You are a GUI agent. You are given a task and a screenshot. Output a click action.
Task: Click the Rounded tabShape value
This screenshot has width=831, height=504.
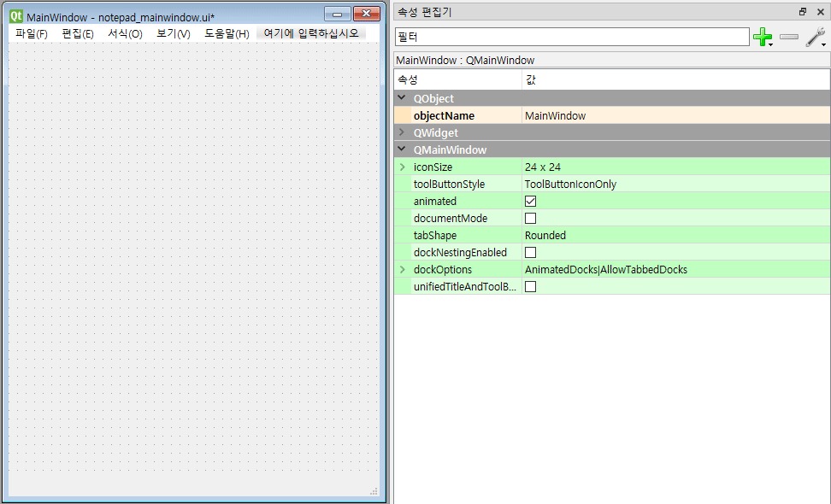545,235
